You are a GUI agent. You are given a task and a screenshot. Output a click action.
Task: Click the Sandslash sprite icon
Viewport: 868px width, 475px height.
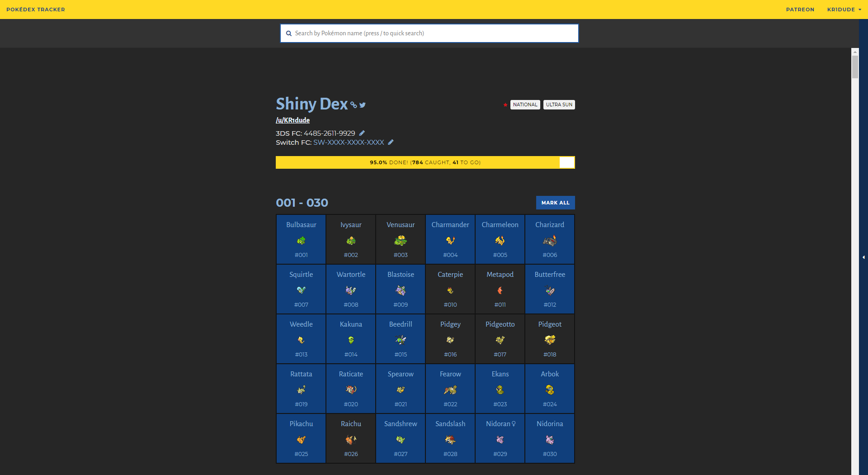tap(450, 440)
